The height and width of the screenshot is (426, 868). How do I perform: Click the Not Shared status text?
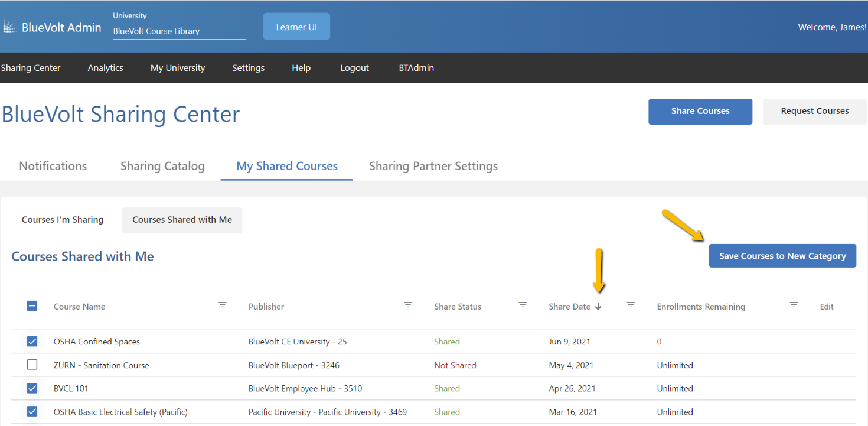455,365
